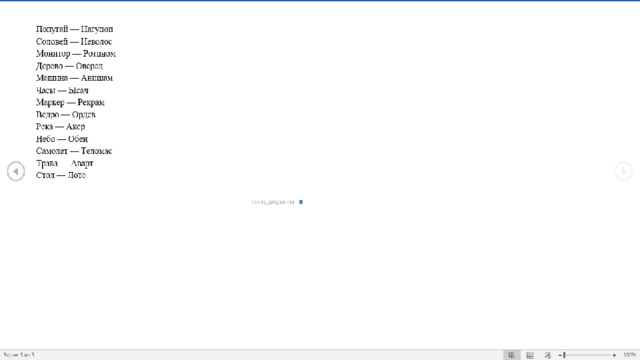Click the screen 5 of 5 indicator
Screen dimensions: 640x360
coord(19,355)
